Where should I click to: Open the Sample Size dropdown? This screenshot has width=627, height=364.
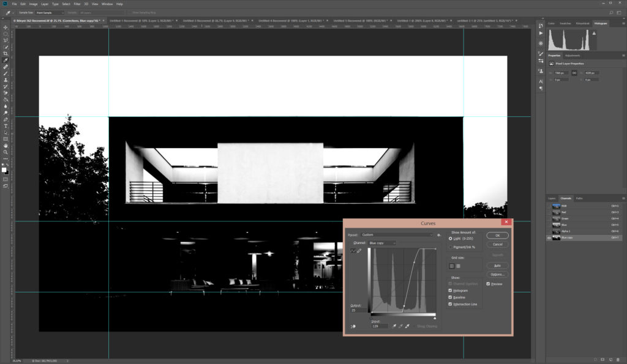[50, 13]
